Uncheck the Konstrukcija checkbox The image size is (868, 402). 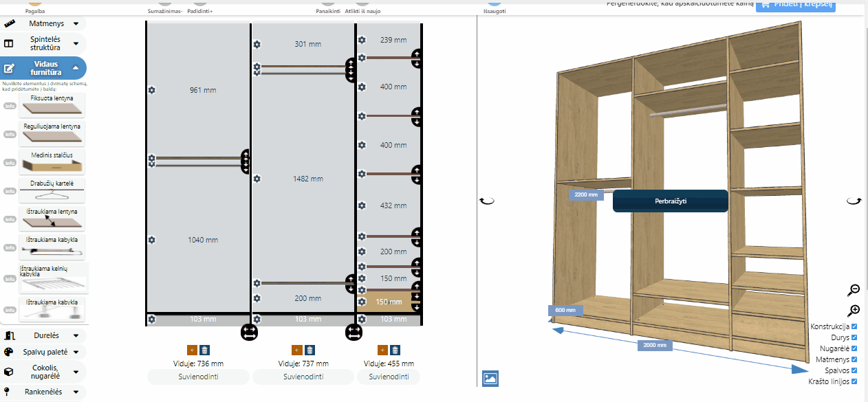click(x=854, y=326)
